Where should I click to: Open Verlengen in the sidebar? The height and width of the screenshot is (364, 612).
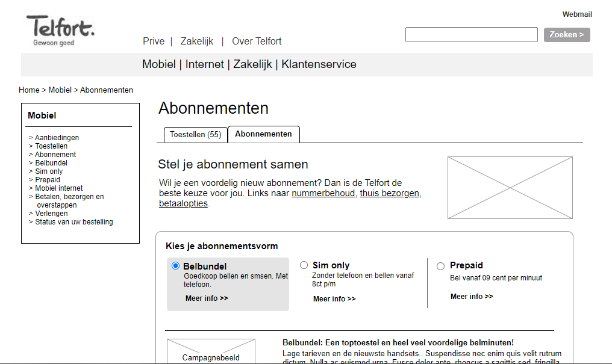[51, 214]
